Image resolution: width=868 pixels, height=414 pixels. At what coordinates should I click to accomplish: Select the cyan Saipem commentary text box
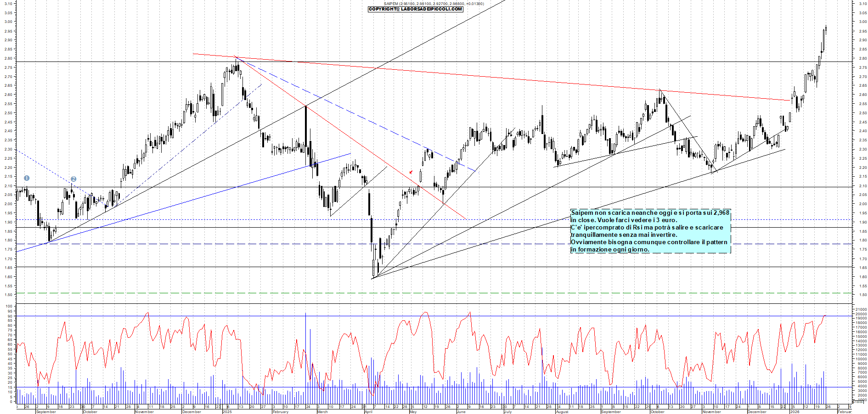(x=650, y=231)
